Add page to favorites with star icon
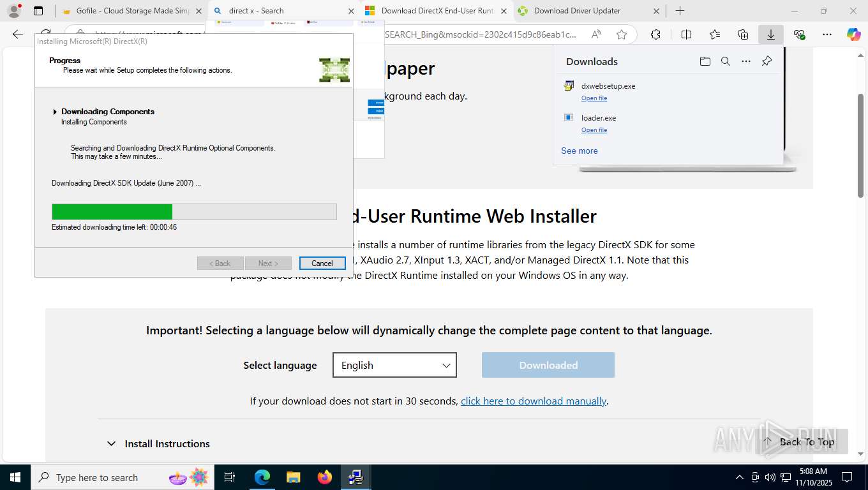Image resolution: width=868 pixels, height=490 pixels. (622, 34)
